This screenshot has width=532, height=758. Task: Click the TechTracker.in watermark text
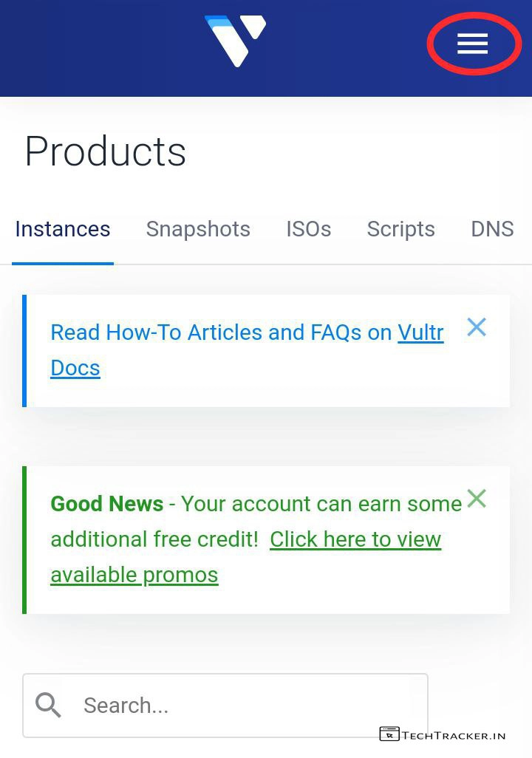click(x=454, y=735)
